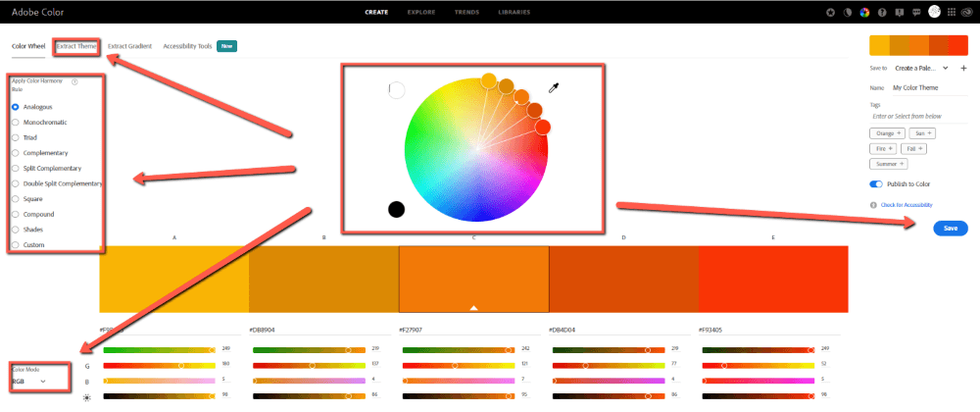Click the plus icon beside Save to
Image resolution: width=980 pixels, height=412 pixels.
963,68
